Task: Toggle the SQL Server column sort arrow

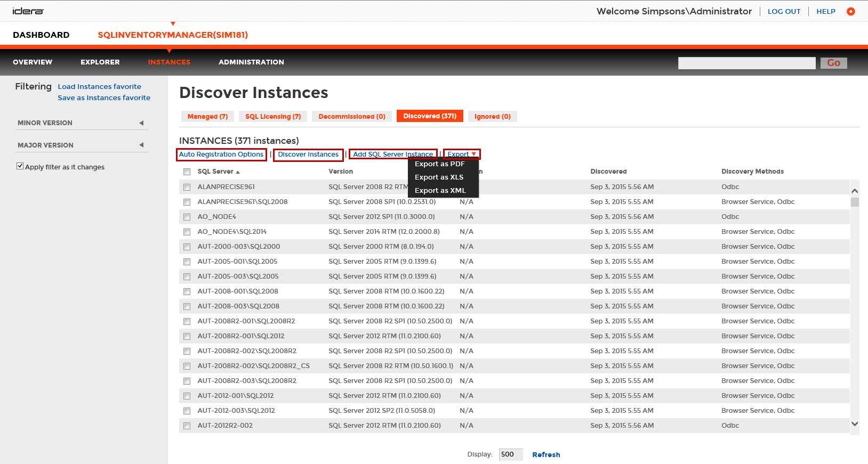Action: [x=238, y=172]
